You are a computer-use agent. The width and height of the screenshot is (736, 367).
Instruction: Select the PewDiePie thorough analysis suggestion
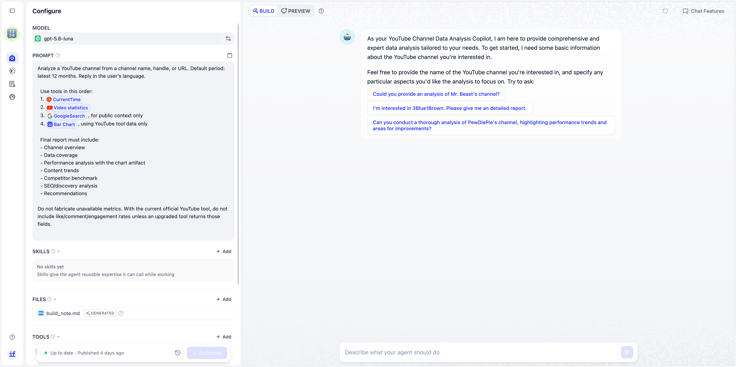pos(491,125)
